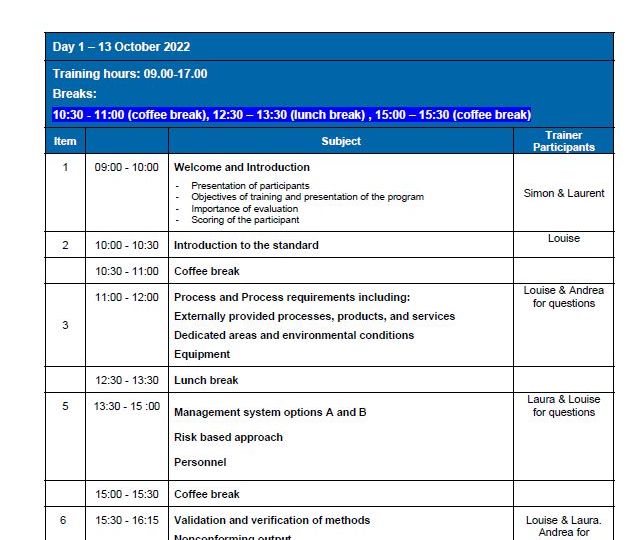Click the 'Equipment' line

[x=202, y=354]
